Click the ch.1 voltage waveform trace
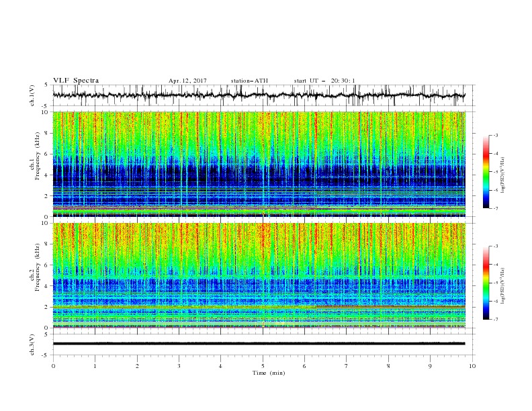Viewport: 532px width, 411px height. (259, 95)
